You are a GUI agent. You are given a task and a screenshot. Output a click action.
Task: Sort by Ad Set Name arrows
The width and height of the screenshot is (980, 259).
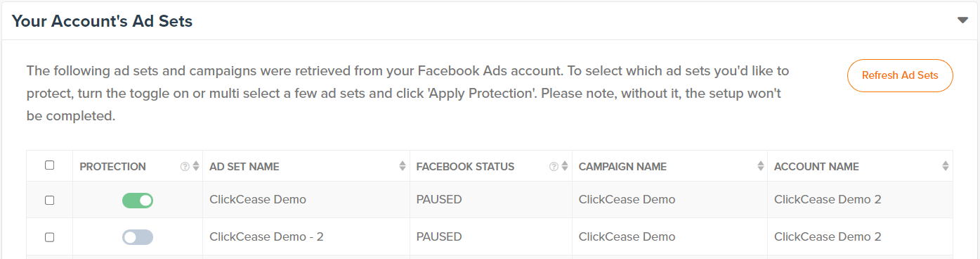(x=403, y=167)
